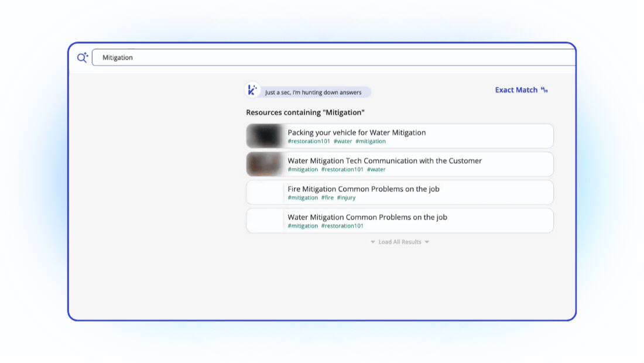Click the quote icon beside Exact Match
The image size is (644, 363).
[x=544, y=90]
